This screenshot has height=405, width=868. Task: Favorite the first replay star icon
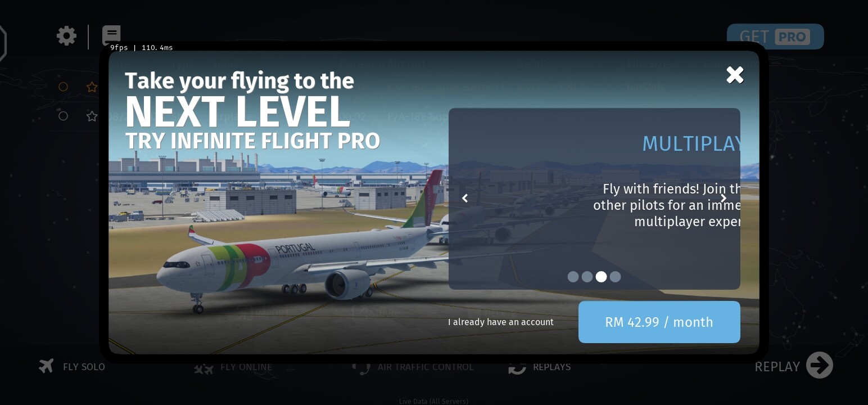92,87
